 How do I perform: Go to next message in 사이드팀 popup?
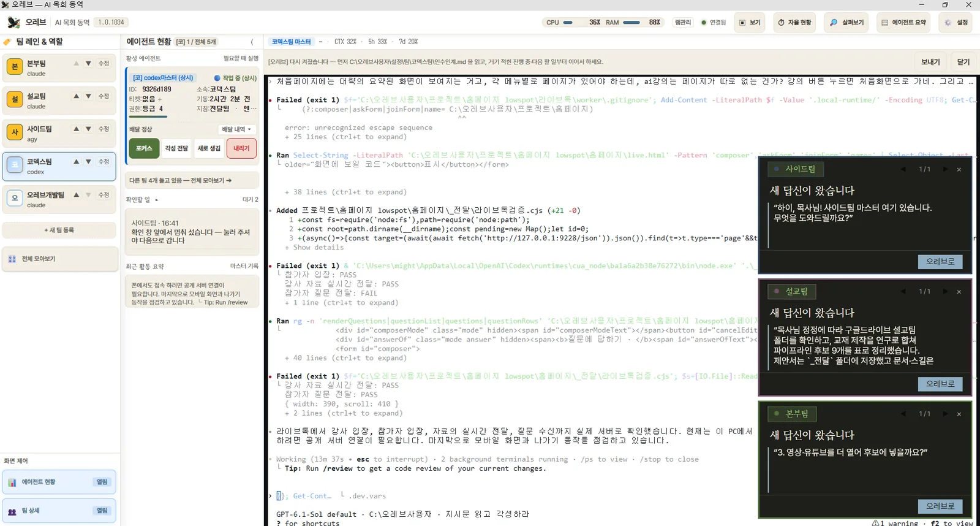coord(945,169)
